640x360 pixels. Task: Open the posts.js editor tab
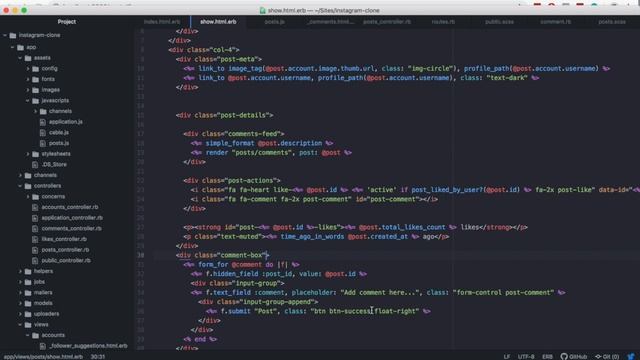274,22
